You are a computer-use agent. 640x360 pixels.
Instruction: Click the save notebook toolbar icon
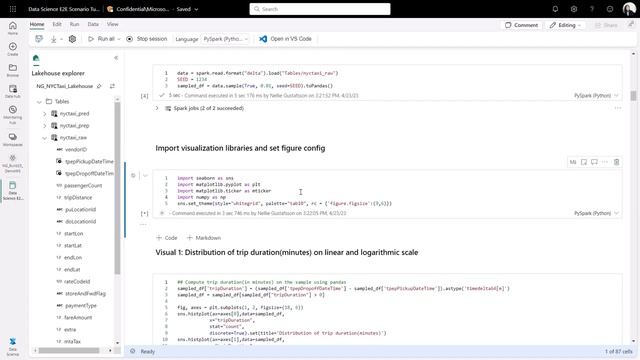tap(39, 39)
